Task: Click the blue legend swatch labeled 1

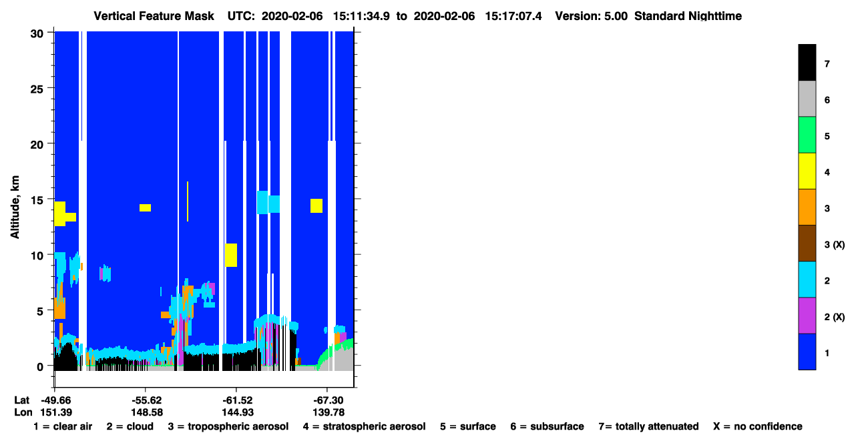Action: [x=807, y=351]
